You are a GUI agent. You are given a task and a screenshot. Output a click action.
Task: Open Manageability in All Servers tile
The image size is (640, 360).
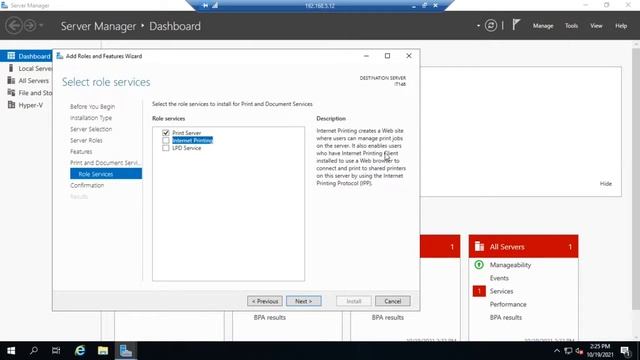(510, 265)
